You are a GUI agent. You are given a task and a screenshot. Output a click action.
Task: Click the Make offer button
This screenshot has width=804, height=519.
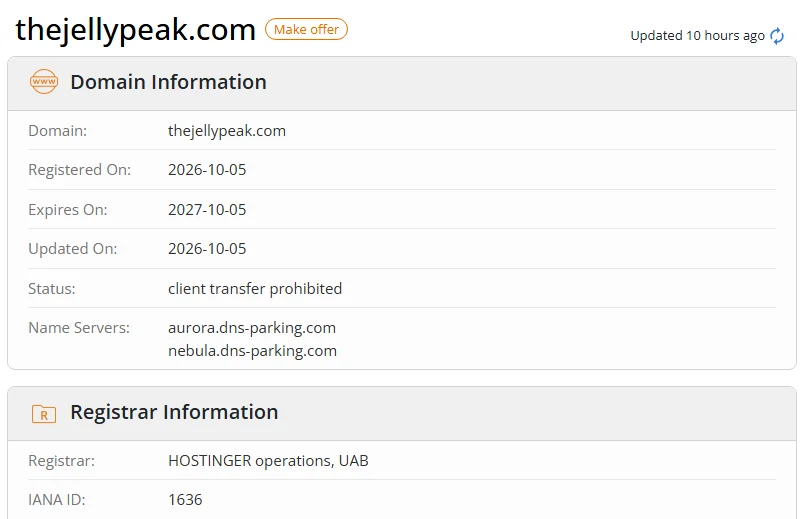coord(306,29)
